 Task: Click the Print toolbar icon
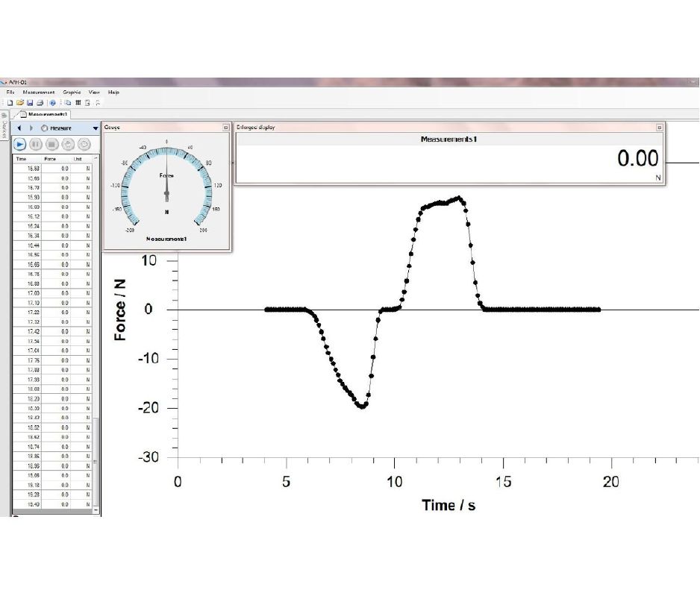click(40, 102)
